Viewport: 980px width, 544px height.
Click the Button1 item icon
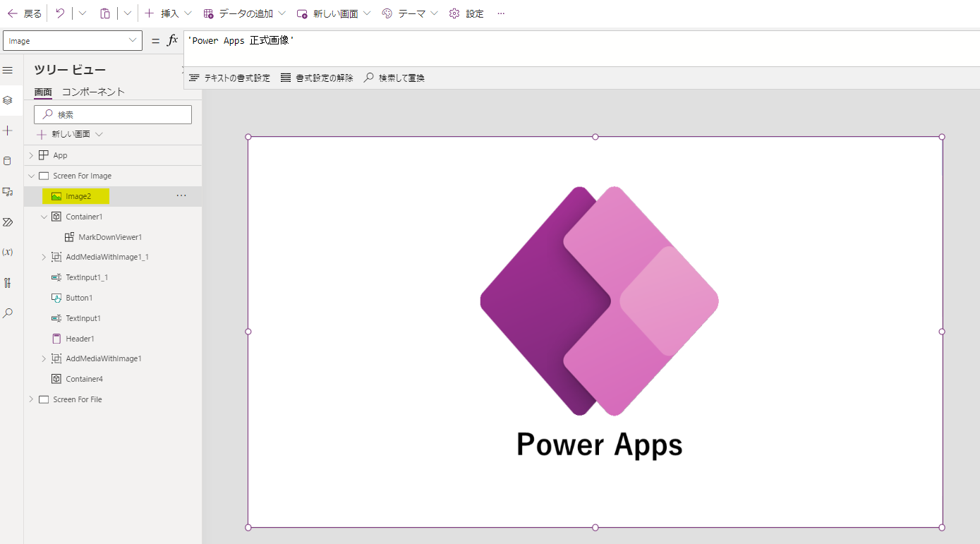click(56, 298)
